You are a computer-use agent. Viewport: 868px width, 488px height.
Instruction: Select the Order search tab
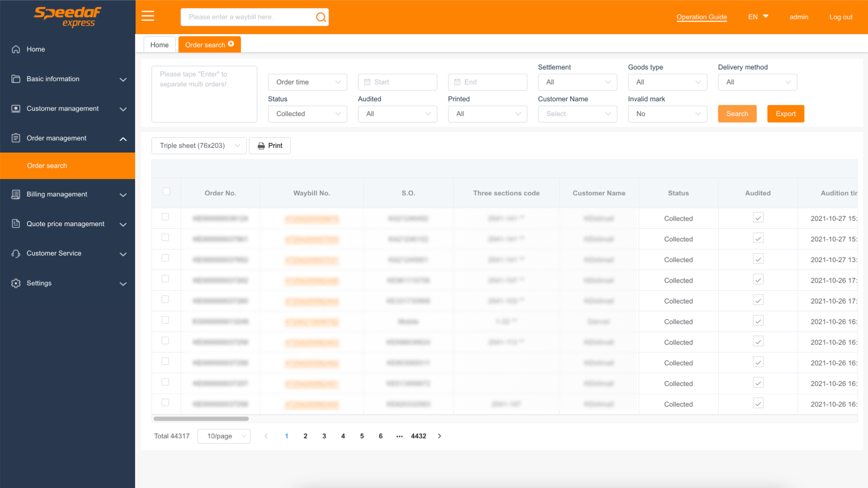click(x=205, y=44)
